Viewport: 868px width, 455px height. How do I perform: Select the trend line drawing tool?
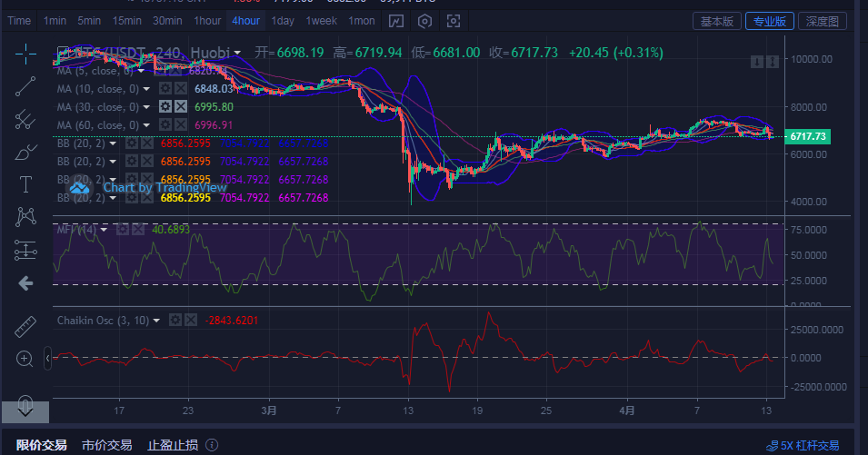[25, 86]
